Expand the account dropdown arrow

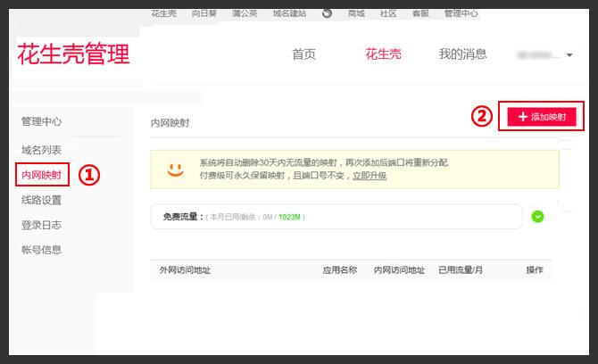[569, 55]
